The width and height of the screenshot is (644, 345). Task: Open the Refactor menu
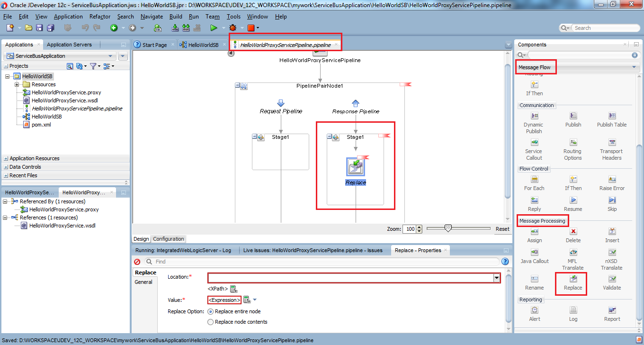click(x=100, y=16)
